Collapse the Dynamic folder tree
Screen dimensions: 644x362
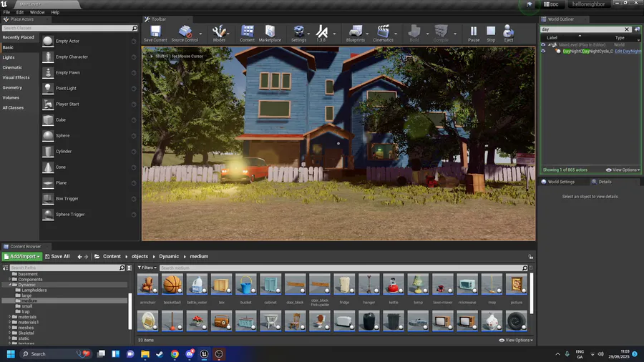coord(10,285)
